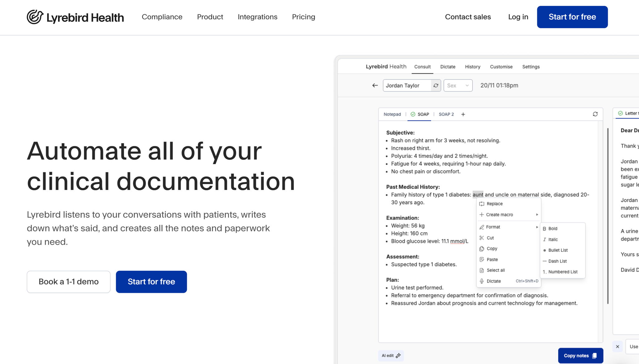Click the patient name refresh icon
This screenshot has width=639, height=364.
[x=436, y=85]
